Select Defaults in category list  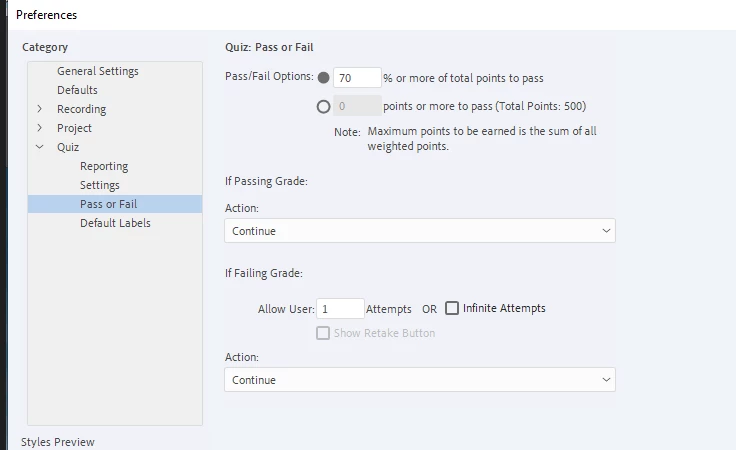pos(77,90)
